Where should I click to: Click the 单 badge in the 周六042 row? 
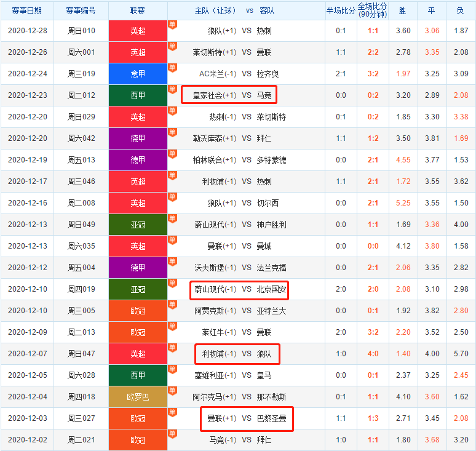point(172,132)
